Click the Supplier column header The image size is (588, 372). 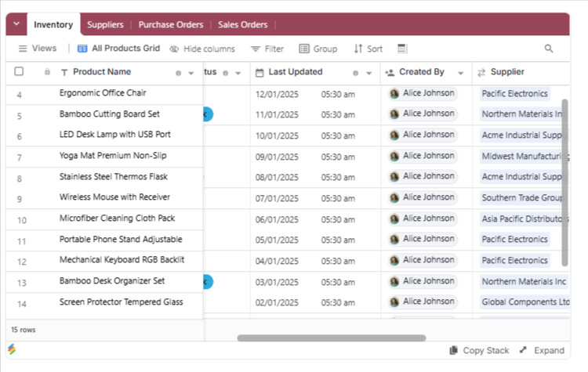pyautogui.click(x=521, y=72)
